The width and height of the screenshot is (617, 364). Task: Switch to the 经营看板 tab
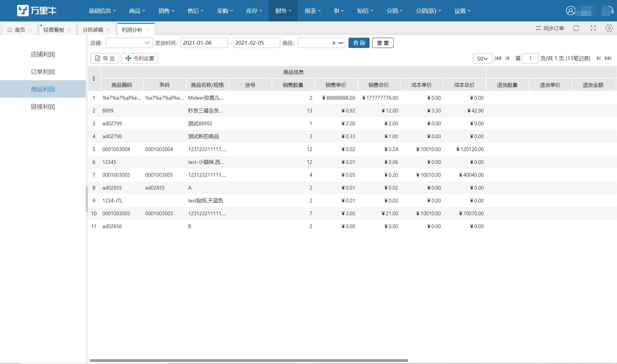[x=54, y=30]
